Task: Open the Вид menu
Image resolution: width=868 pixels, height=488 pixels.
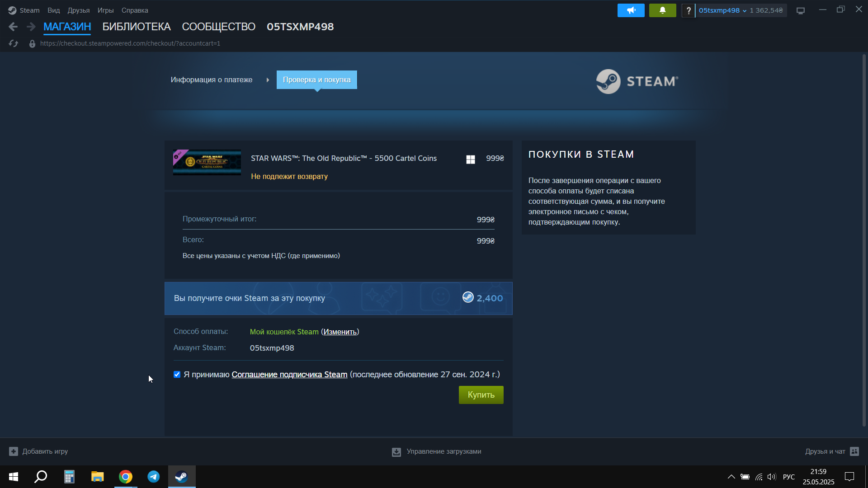Action: tap(53, 10)
